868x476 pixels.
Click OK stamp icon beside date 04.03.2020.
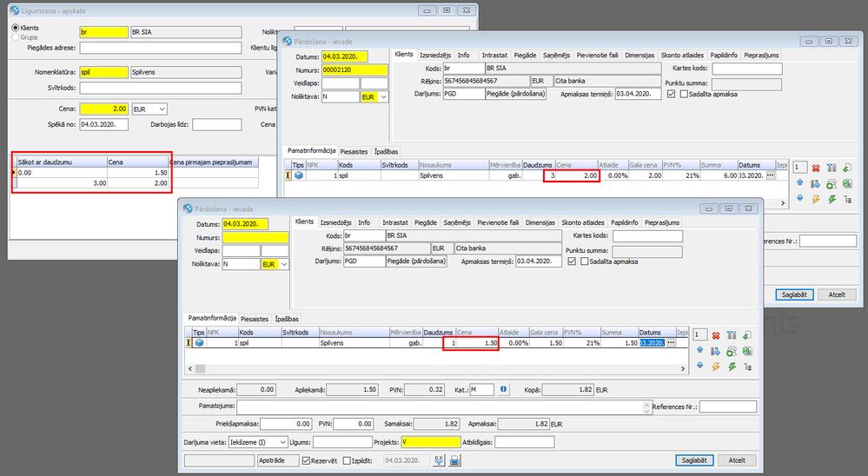[x=439, y=460]
